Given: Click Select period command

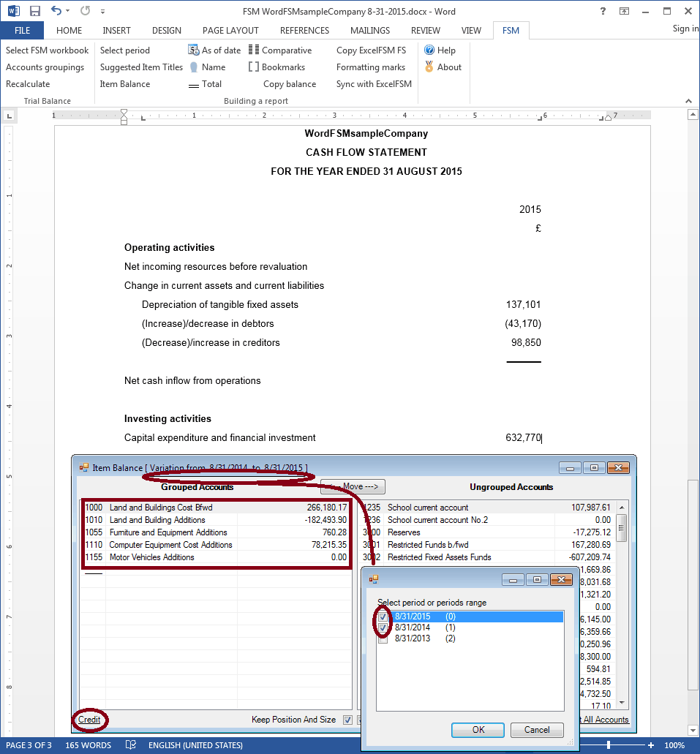Looking at the screenshot, I should [x=124, y=50].
